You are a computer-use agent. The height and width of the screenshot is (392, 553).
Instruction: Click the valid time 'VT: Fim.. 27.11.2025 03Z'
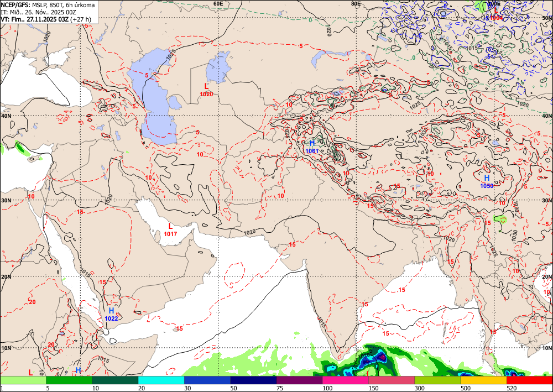[34, 19]
